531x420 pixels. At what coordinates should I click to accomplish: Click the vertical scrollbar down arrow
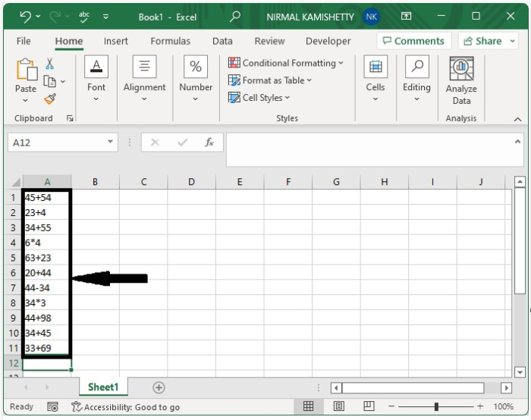(520, 372)
